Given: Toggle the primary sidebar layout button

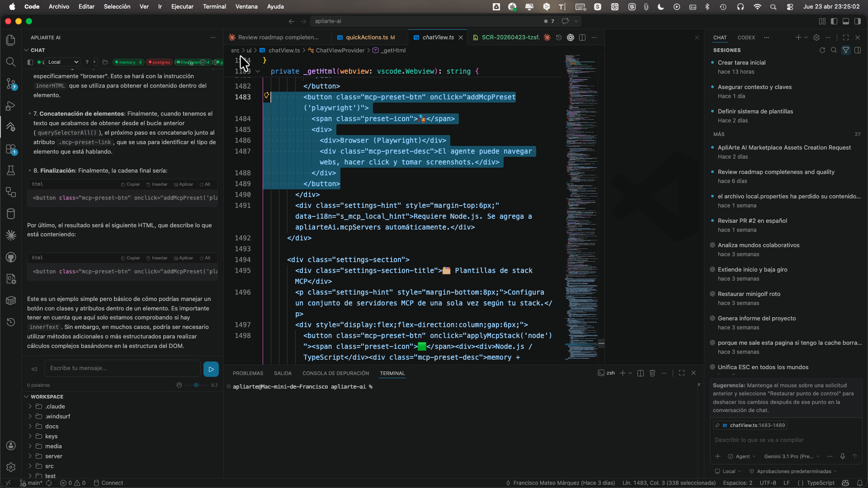Looking at the screenshot, I should [x=834, y=21].
